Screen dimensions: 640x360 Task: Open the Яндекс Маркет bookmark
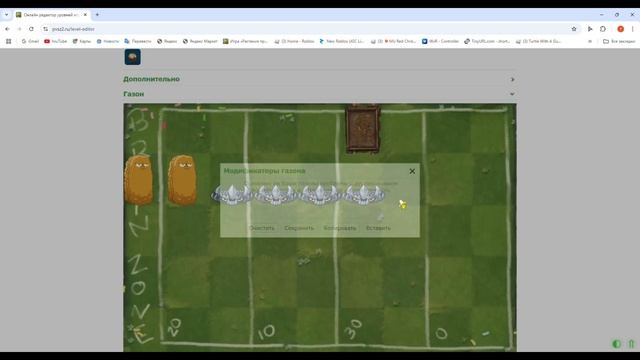point(200,41)
